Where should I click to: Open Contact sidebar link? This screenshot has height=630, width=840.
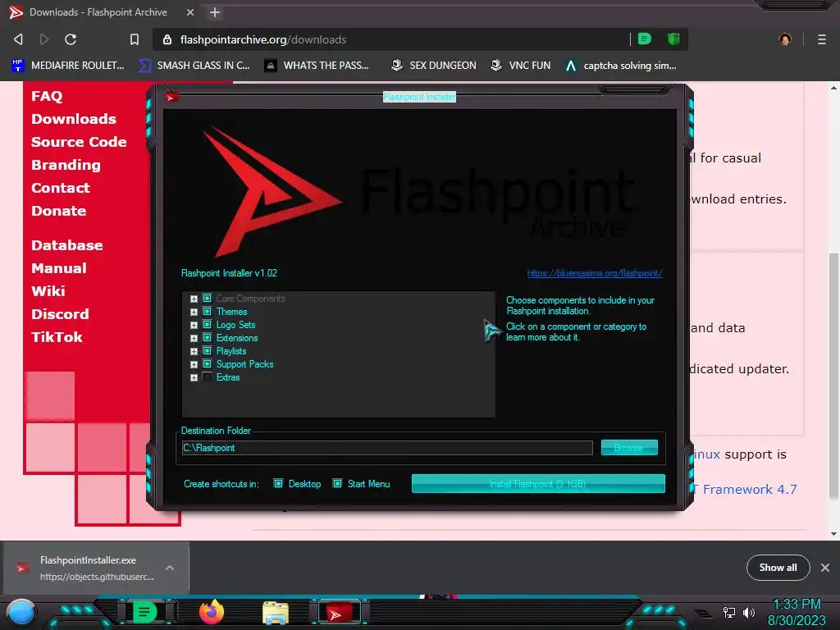click(x=61, y=188)
